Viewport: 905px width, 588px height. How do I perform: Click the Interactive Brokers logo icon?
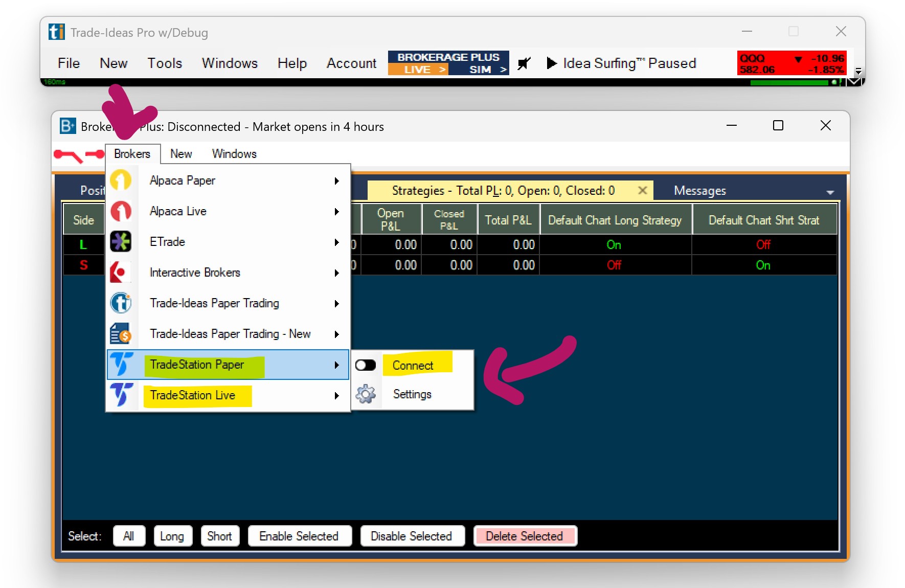pyautogui.click(x=120, y=273)
